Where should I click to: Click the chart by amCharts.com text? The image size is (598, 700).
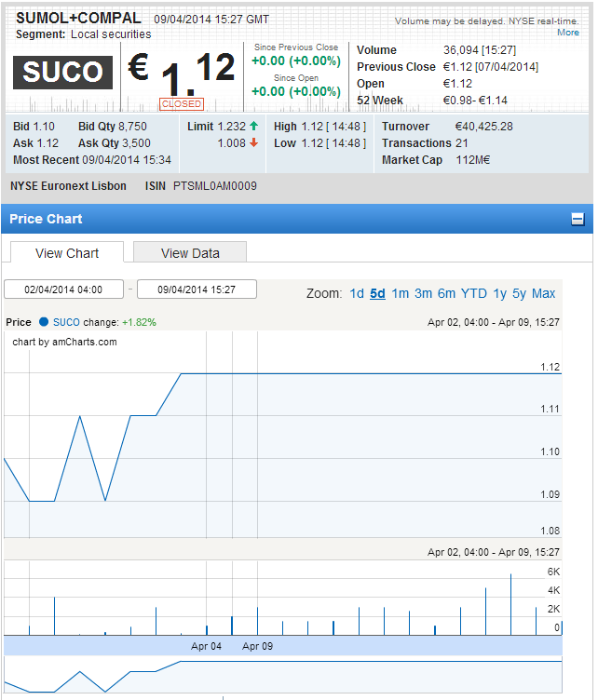point(65,342)
